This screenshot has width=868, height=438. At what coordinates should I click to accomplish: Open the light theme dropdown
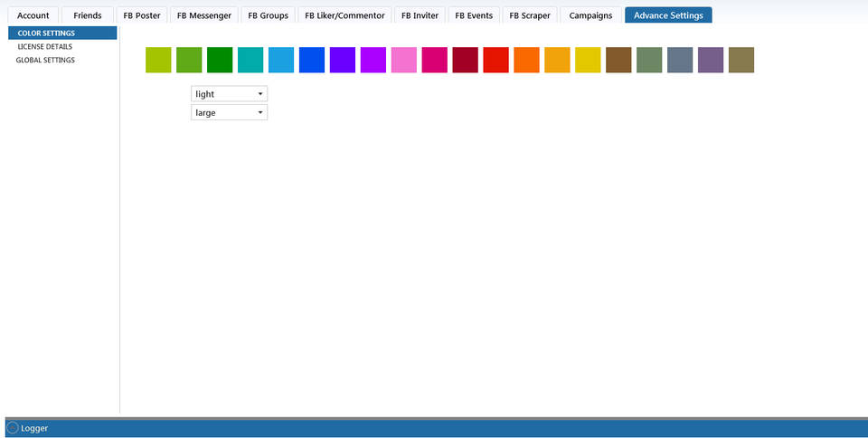(229, 94)
